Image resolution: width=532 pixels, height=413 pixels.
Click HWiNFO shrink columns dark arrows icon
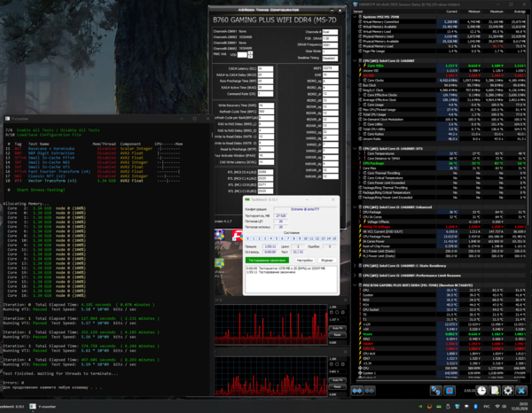pyautogui.click(x=370, y=391)
